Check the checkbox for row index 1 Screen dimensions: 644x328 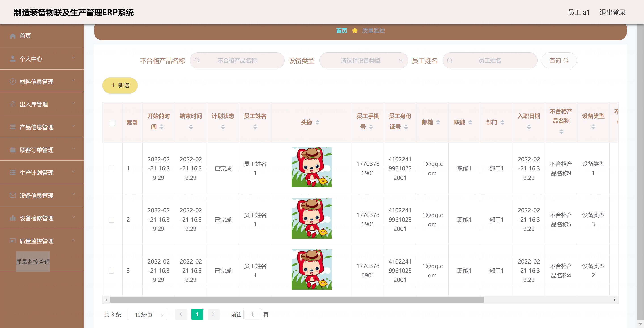(112, 168)
